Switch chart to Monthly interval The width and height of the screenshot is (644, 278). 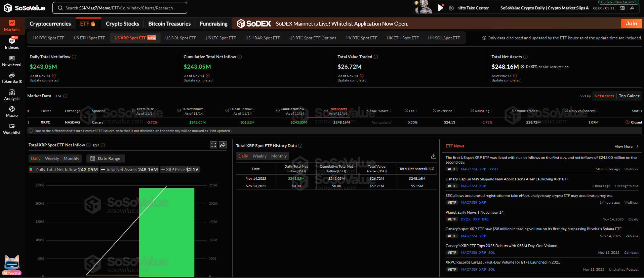72,159
